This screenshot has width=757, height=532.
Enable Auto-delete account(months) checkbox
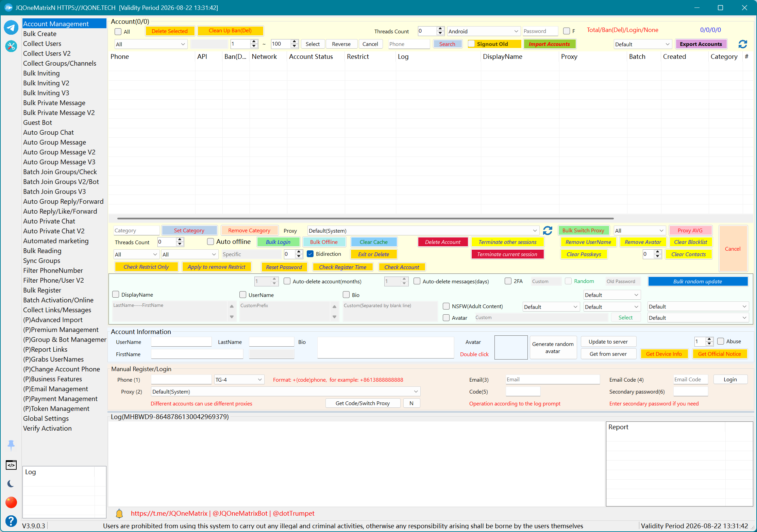(x=287, y=281)
